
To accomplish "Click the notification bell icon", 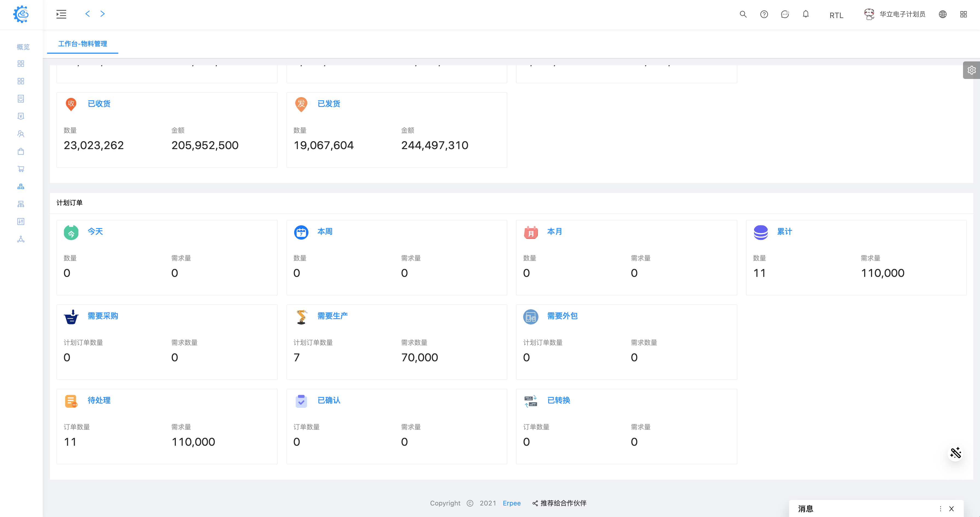I will (x=806, y=15).
